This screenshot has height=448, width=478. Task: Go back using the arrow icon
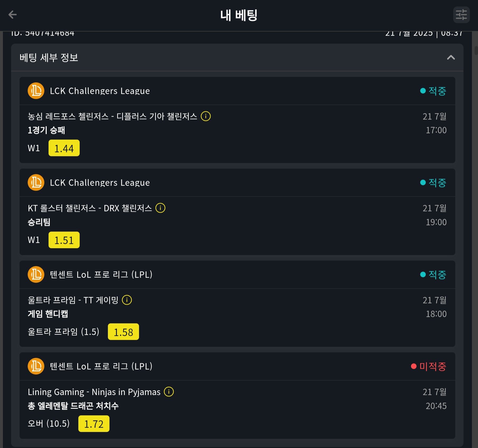[x=13, y=15]
